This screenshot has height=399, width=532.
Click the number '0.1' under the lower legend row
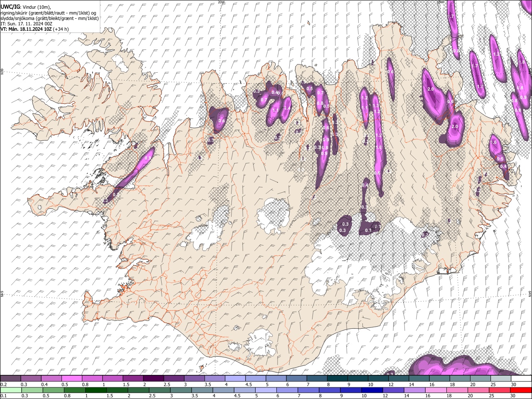pyautogui.click(x=3, y=396)
